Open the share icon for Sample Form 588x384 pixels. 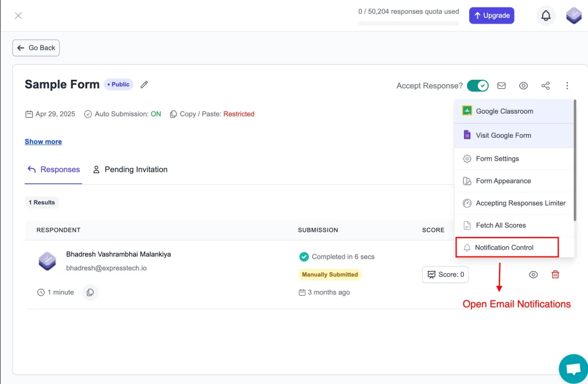pyautogui.click(x=545, y=85)
